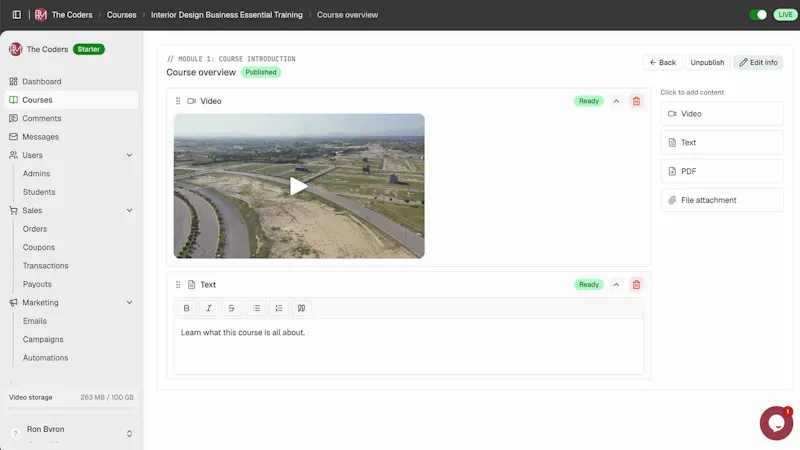Insert blockquote
The width and height of the screenshot is (800, 450).
302,308
